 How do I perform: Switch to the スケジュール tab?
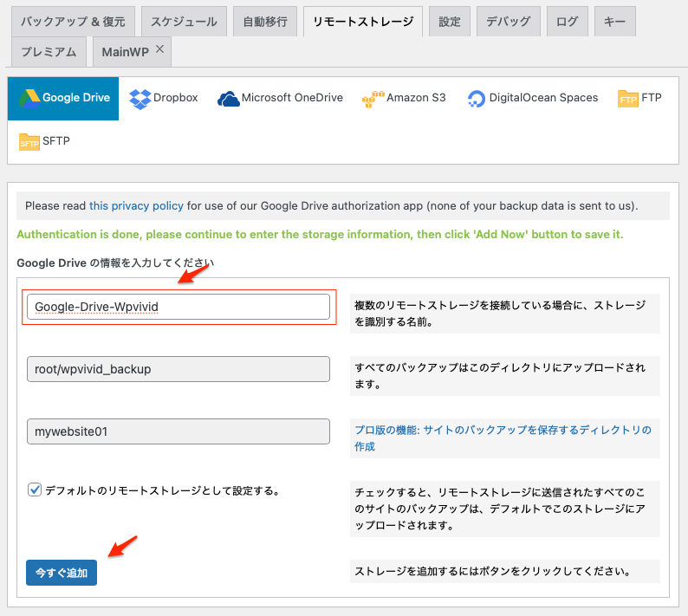pos(184,22)
